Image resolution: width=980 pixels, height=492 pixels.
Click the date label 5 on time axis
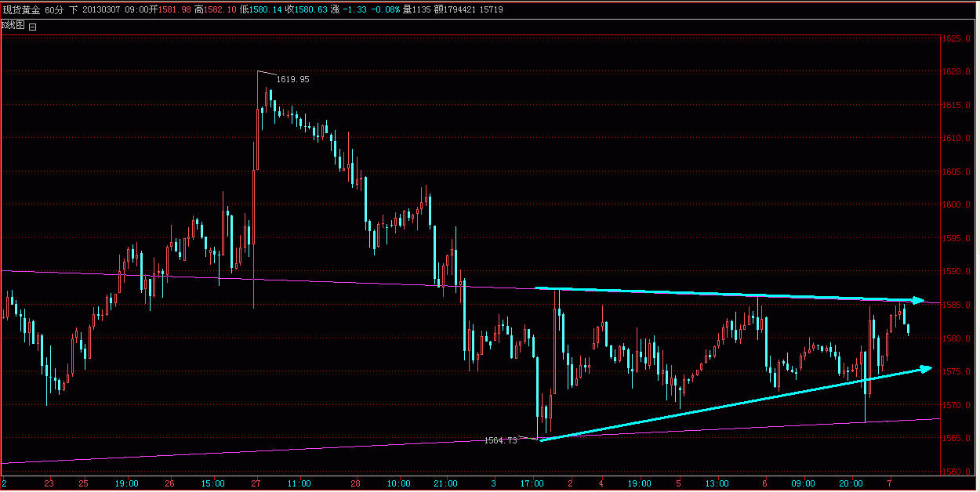tap(678, 483)
